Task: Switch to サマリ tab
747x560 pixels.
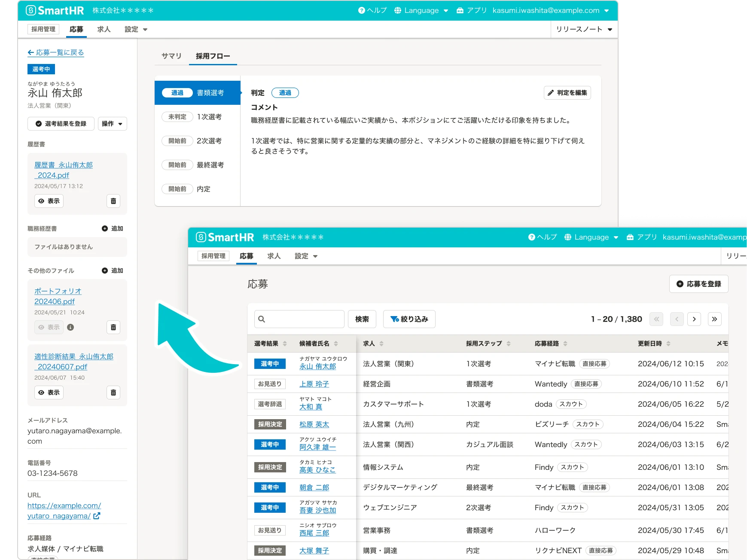Action: [171, 56]
